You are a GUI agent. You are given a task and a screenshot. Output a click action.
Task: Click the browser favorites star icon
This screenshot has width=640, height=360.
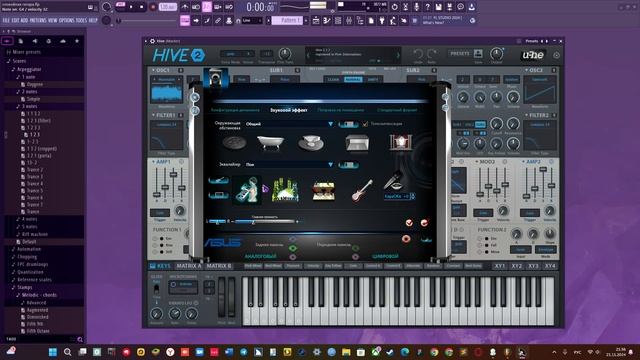tap(77, 41)
